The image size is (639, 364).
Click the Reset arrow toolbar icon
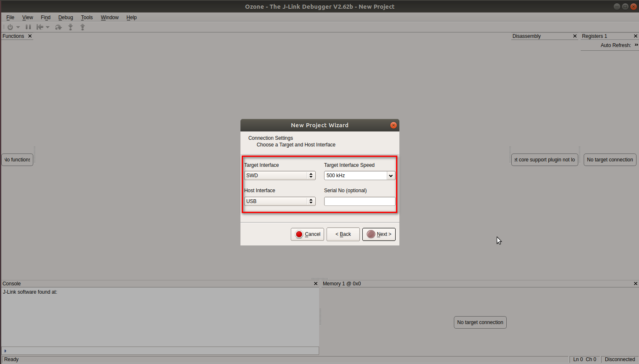[x=40, y=27]
